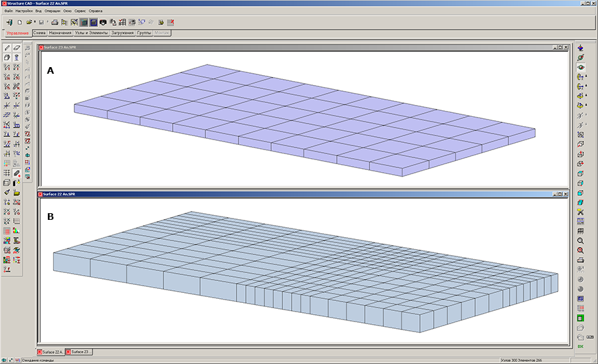Click the New document icon in toolbar

pyautogui.click(x=20, y=23)
